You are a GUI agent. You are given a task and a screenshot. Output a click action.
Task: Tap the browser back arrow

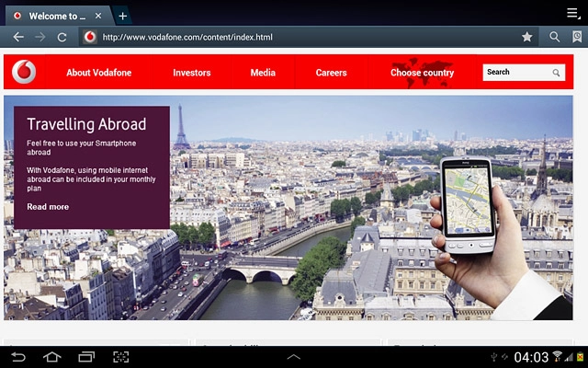coord(17,37)
